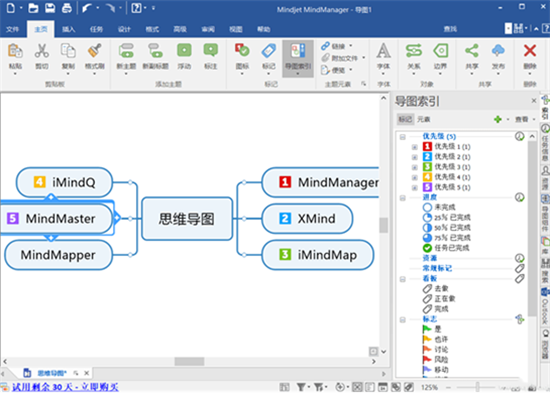Image resolution: width=550 pixels, height=393 pixels.
Task: Expand the Priority 3 (优先级 3) item
Action: pyautogui.click(x=414, y=167)
